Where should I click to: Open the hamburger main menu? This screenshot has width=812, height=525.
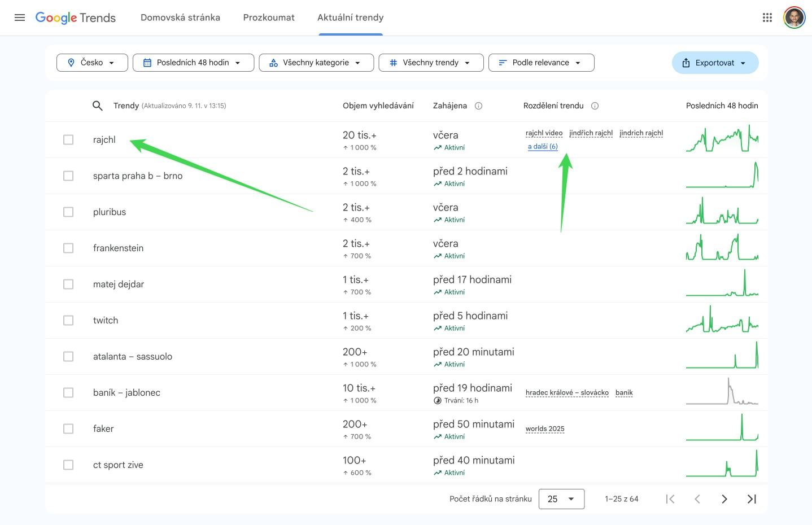[20, 17]
